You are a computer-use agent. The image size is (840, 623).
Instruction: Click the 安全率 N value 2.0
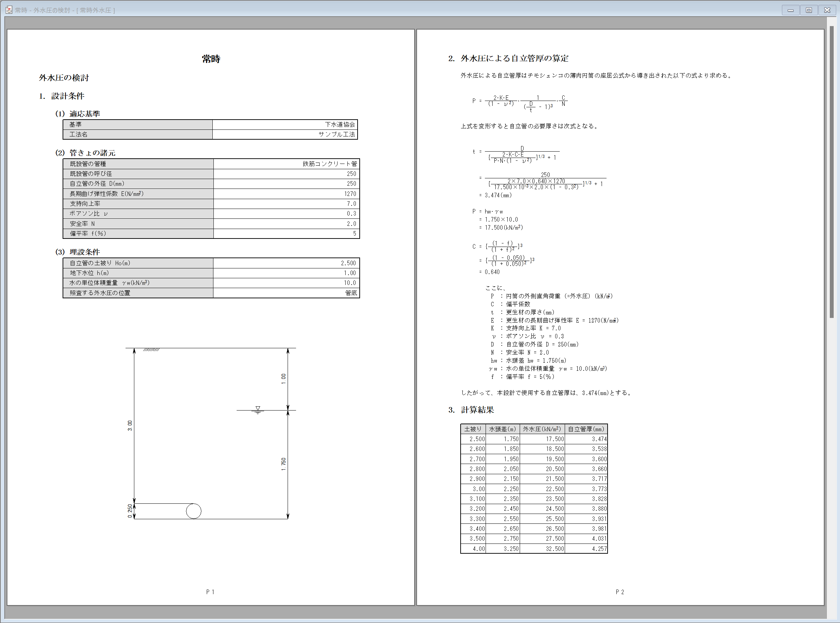(x=287, y=224)
